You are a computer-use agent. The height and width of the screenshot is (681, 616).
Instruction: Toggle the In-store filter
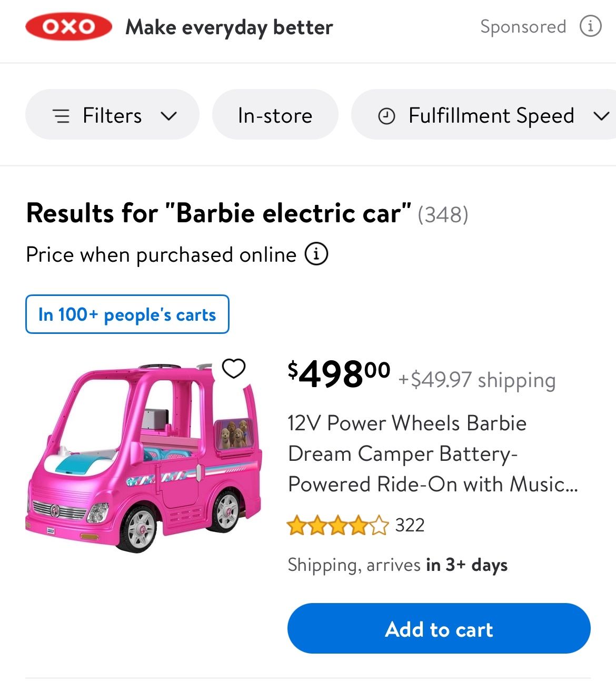click(x=275, y=115)
